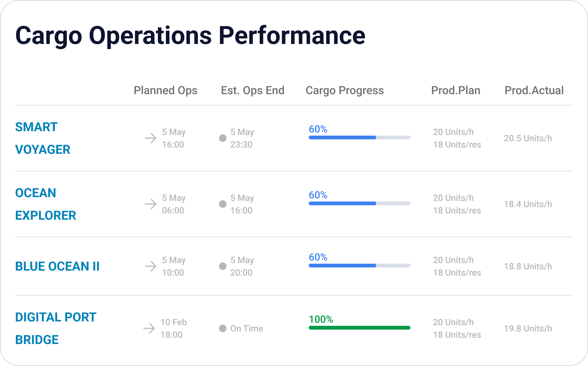The height and width of the screenshot is (366, 588).
Task: Click the Planned Ops column header
Action: [166, 90]
